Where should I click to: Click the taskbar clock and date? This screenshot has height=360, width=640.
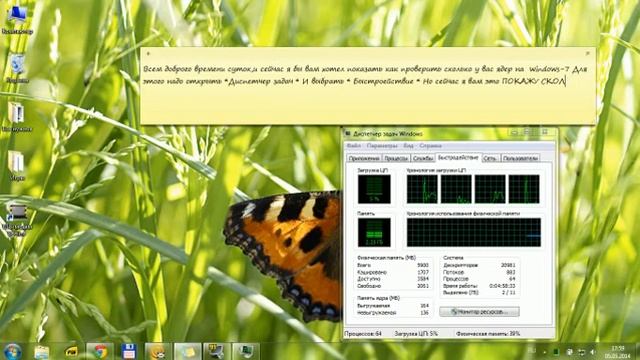click(618, 351)
